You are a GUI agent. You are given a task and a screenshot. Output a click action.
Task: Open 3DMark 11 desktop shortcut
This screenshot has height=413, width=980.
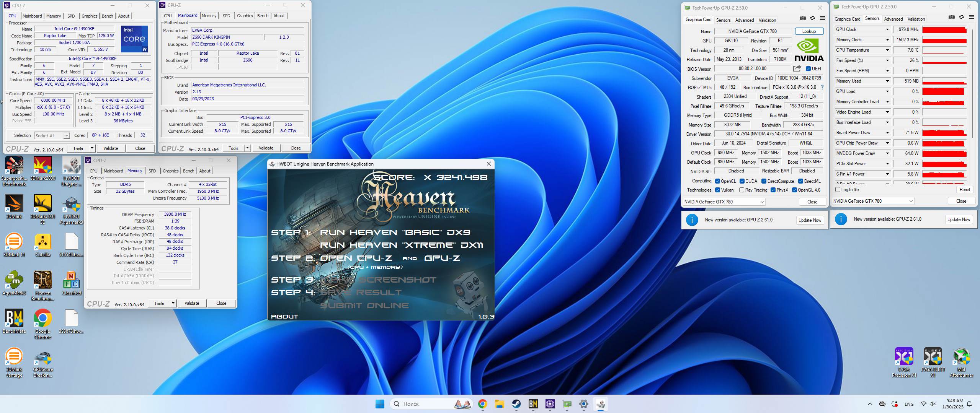(14, 245)
